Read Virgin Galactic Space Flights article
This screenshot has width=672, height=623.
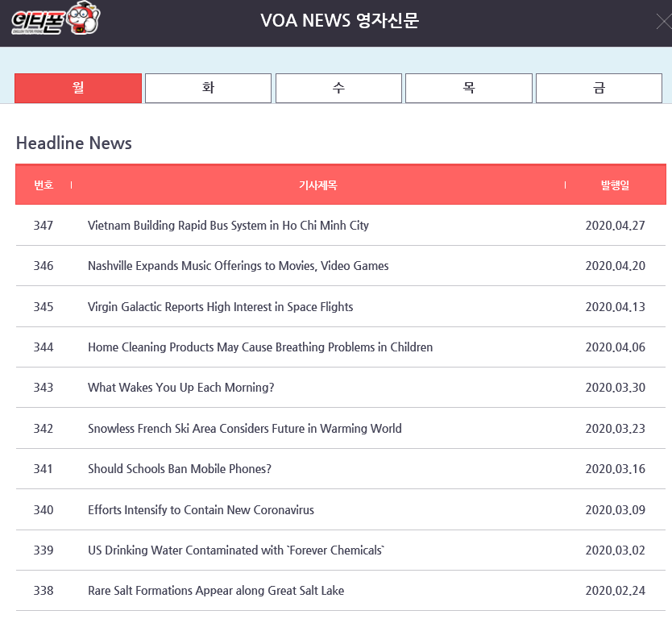[x=220, y=307]
